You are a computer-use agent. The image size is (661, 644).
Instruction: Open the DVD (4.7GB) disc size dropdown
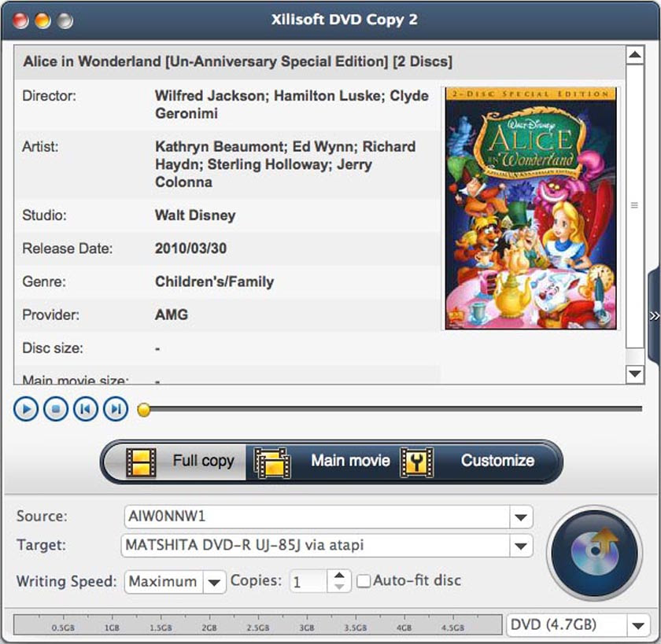(x=640, y=625)
